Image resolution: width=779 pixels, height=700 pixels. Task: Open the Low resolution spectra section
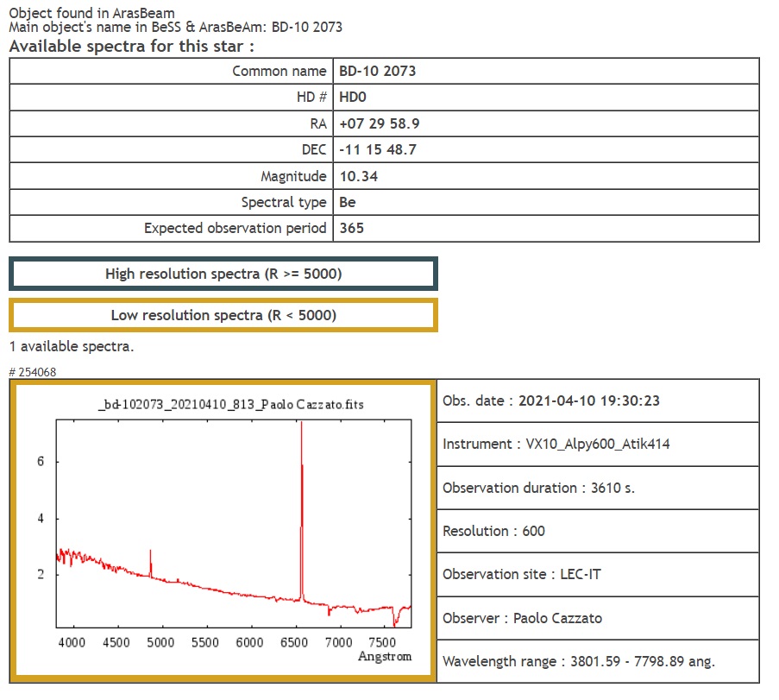tap(223, 315)
